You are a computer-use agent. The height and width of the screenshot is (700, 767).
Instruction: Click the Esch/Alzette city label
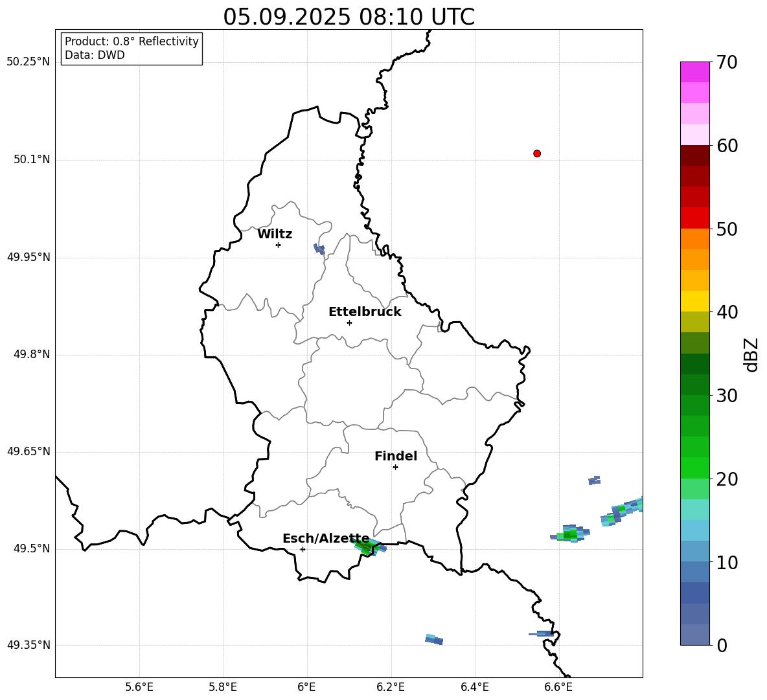326,539
